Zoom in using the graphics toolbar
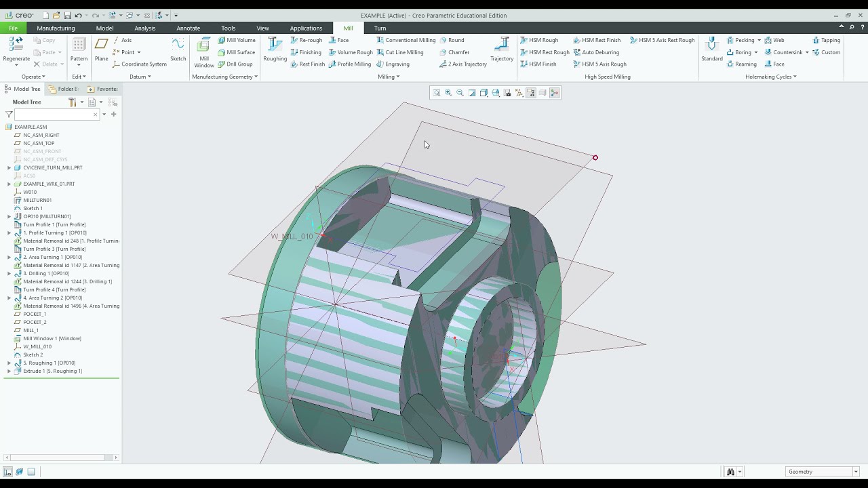Image resolution: width=868 pixels, height=488 pixels. pyautogui.click(x=448, y=93)
